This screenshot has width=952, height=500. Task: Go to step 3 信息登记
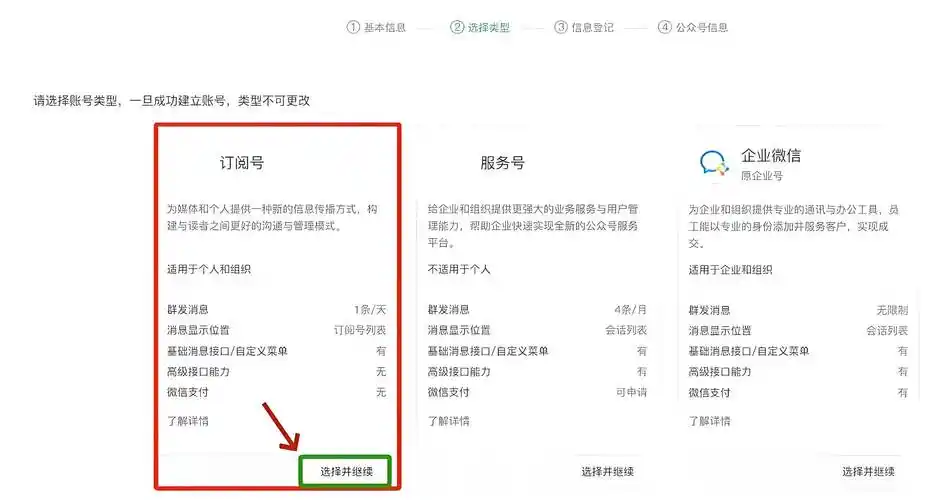pos(583,27)
